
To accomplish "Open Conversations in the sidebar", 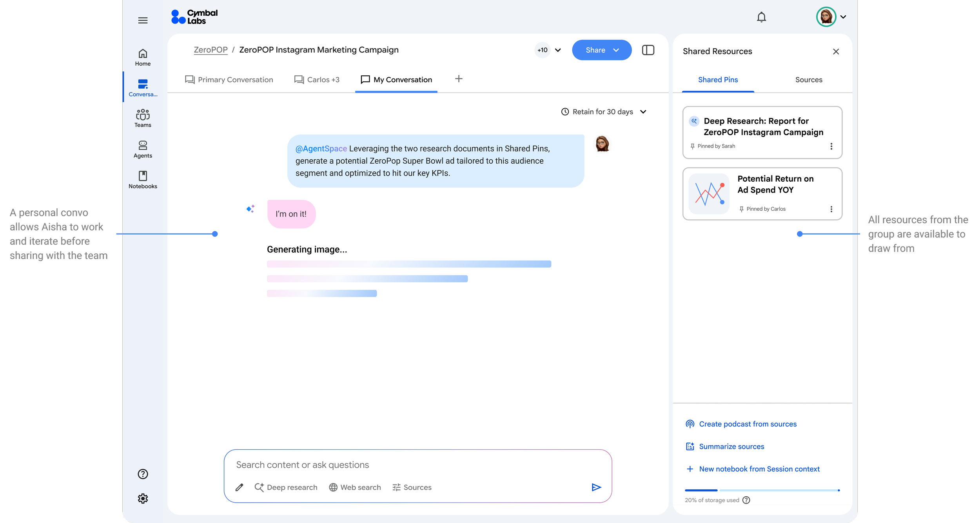I will pyautogui.click(x=143, y=88).
